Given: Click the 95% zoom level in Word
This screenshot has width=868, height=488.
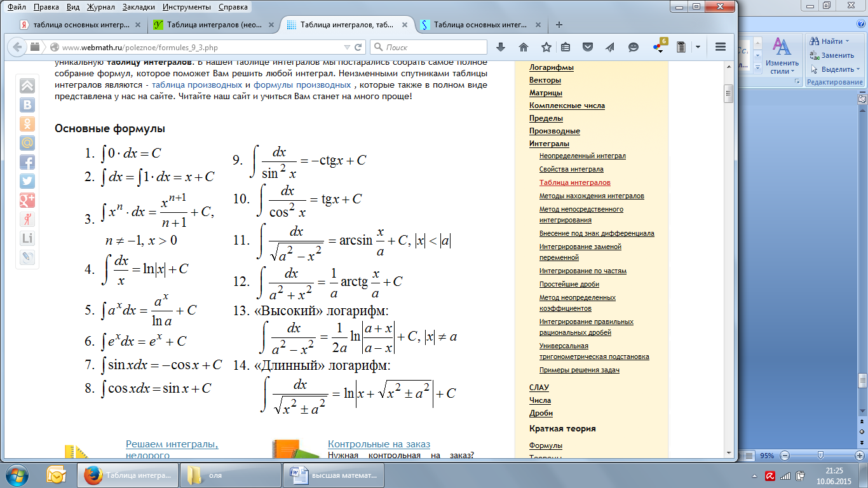Looking at the screenshot, I should pyautogui.click(x=768, y=456).
